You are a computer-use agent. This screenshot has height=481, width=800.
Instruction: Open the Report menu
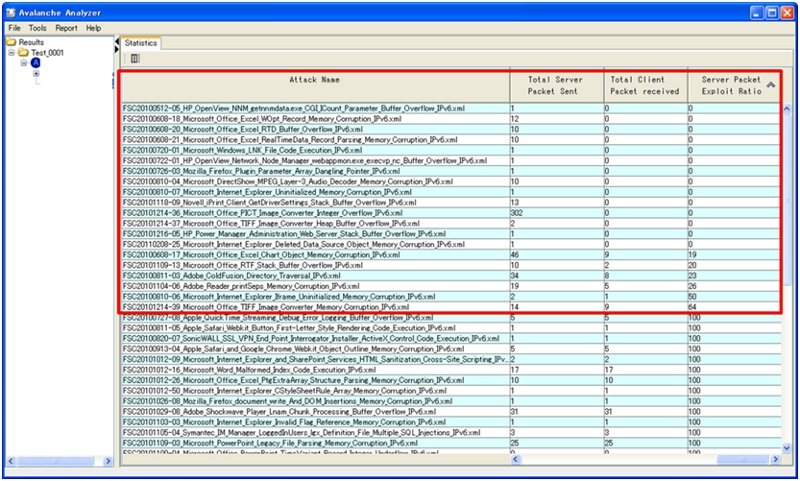coord(66,28)
